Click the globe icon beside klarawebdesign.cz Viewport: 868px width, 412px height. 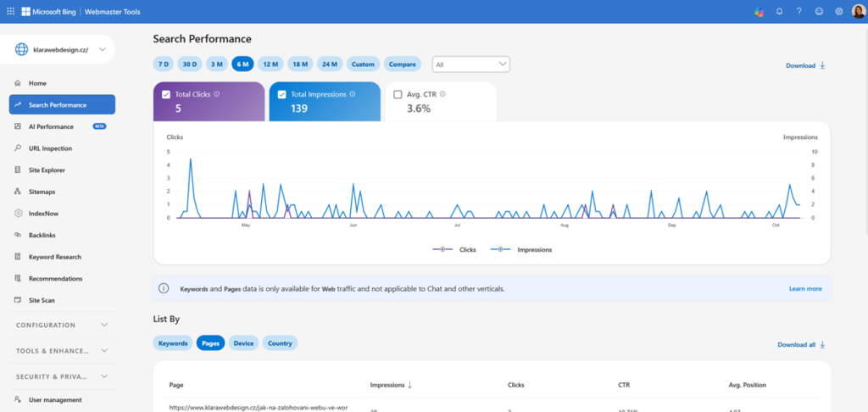[x=21, y=49]
